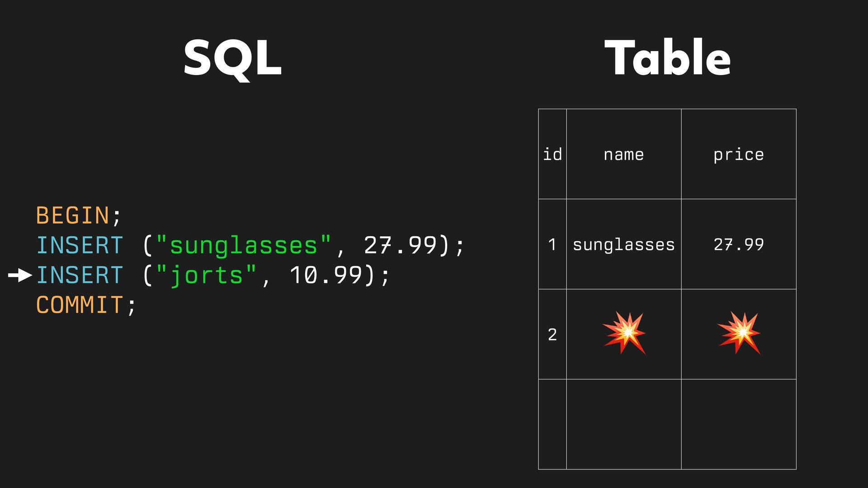Click the "jorts" string in SQL code
The height and width of the screenshot is (488, 868).
(x=206, y=275)
